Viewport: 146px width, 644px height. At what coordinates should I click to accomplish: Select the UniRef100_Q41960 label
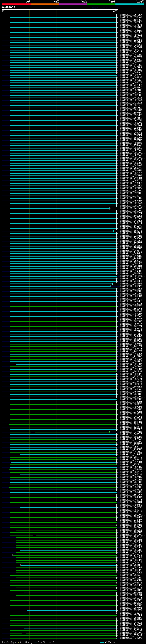tap(131, 208)
